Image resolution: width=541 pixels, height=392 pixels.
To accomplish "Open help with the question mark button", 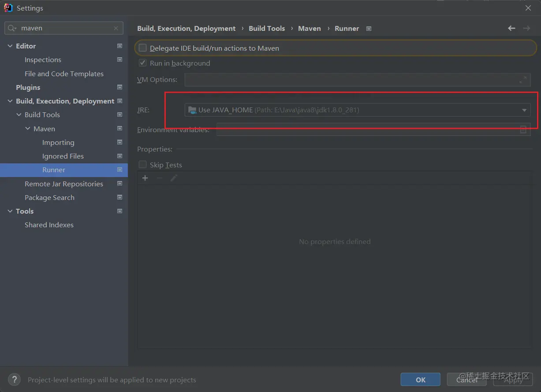I will (x=14, y=380).
